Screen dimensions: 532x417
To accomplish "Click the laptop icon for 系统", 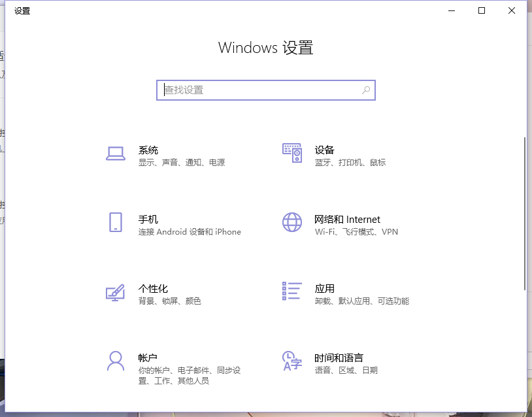I will tap(115, 153).
